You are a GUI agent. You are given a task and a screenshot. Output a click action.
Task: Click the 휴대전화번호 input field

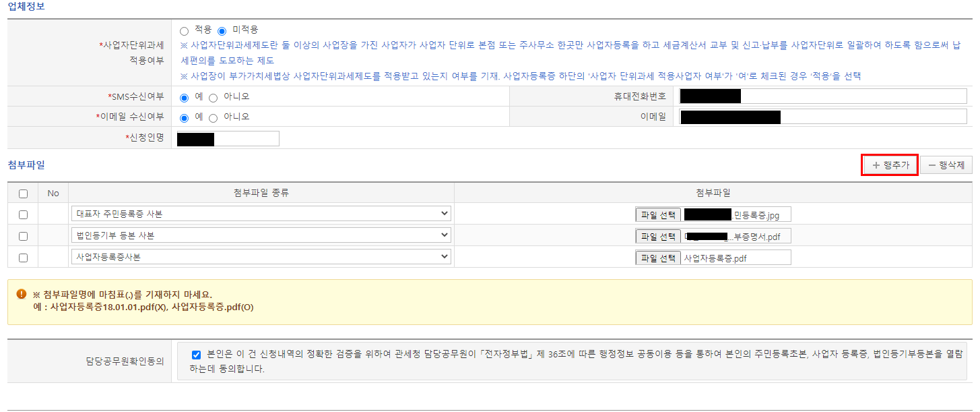coord(823,96)
